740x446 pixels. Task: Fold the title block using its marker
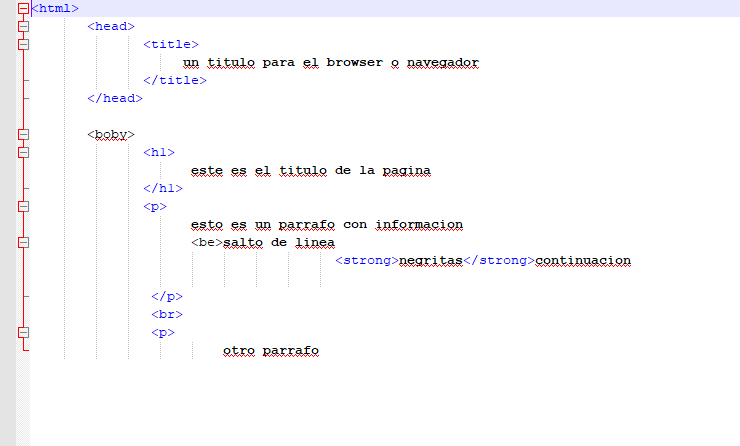pos(24,44)
